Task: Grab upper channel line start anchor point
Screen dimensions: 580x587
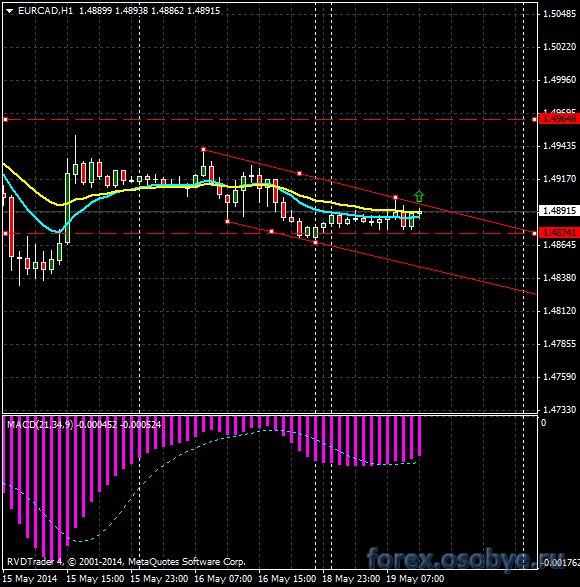Action: [203, 149]
